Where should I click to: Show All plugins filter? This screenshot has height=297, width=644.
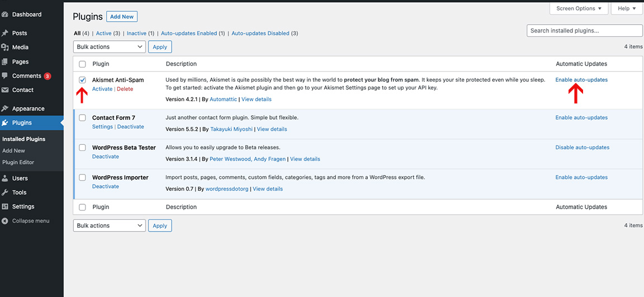(77, 33)
